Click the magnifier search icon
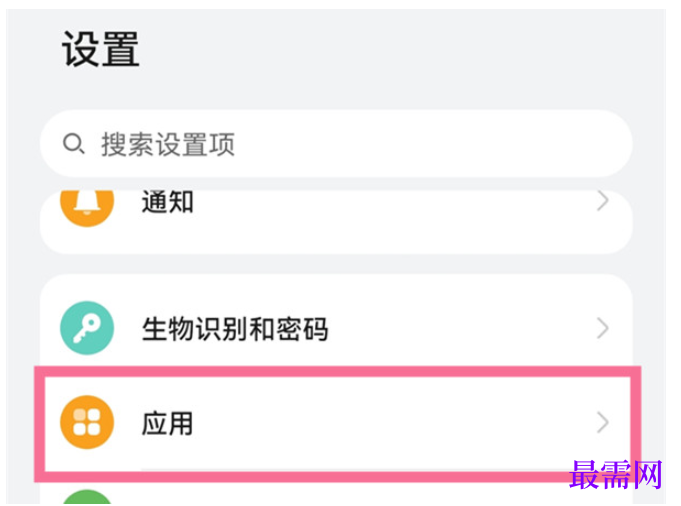681x506 pixels. click(x=73, y=144)
